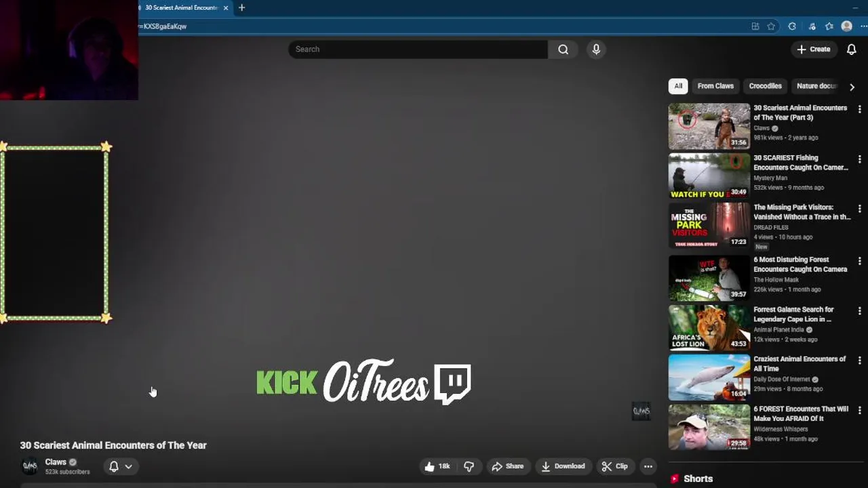868x488 pixels.
Task: Add page to favorites star icon
Action: (771, 26)
